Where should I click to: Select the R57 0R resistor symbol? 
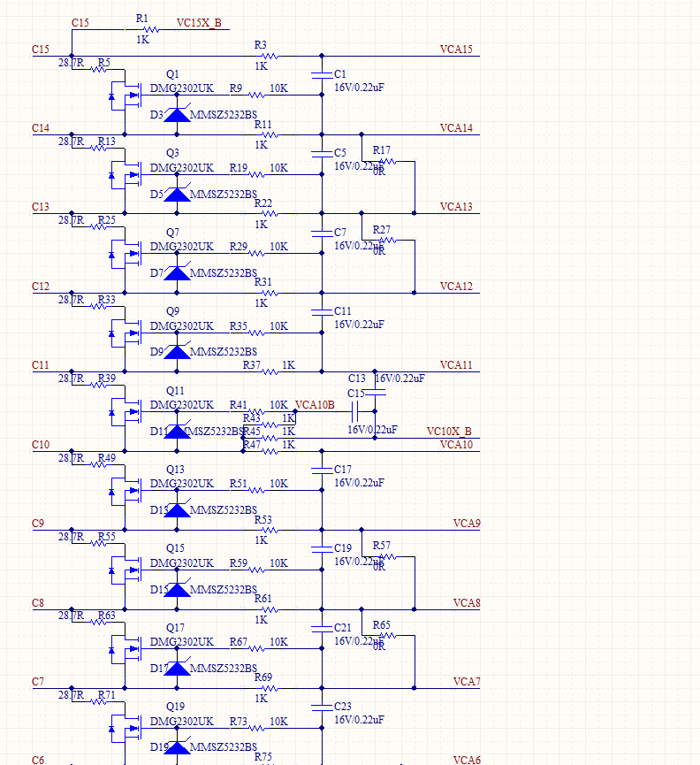(388, 556)
